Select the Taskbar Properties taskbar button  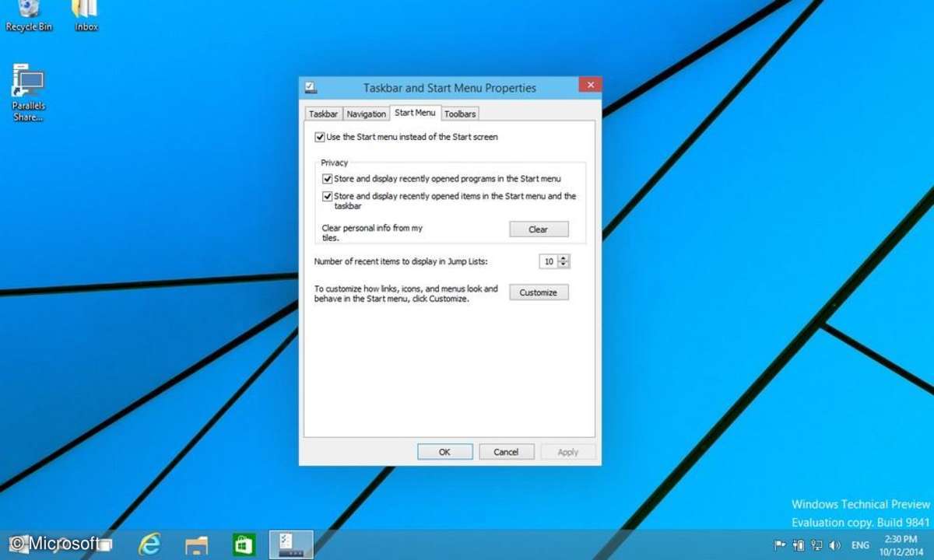pos(291,544)
